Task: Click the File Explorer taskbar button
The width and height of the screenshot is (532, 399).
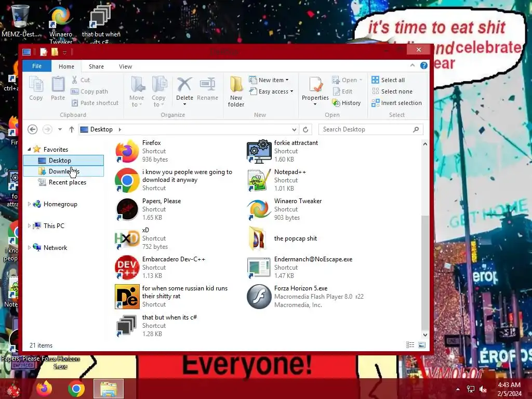Action: [108, 389]
